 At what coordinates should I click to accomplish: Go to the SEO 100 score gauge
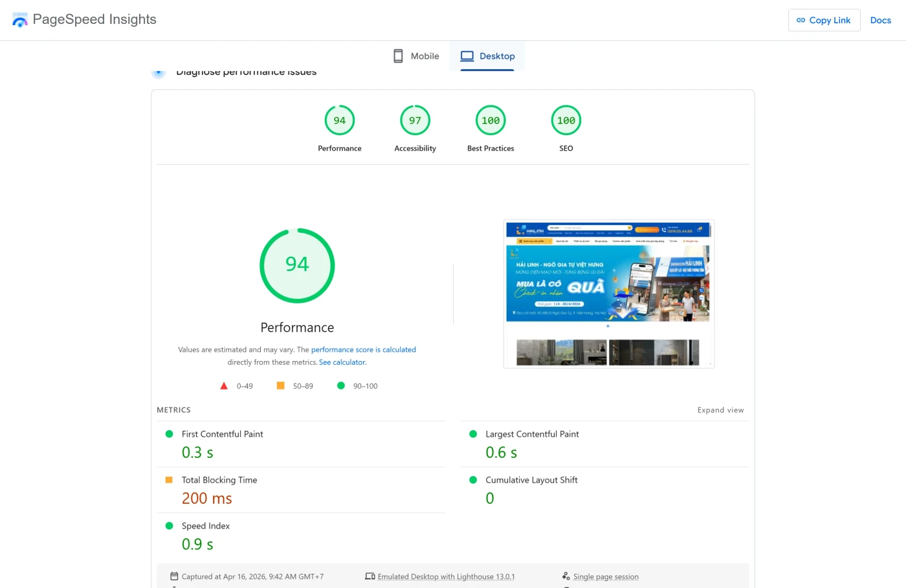pos(566,121)
